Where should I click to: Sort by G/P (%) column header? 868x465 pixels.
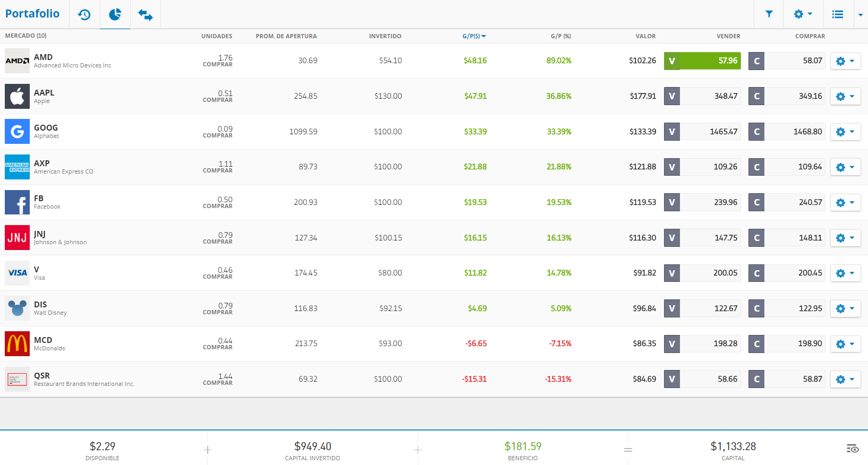point(560,36)
